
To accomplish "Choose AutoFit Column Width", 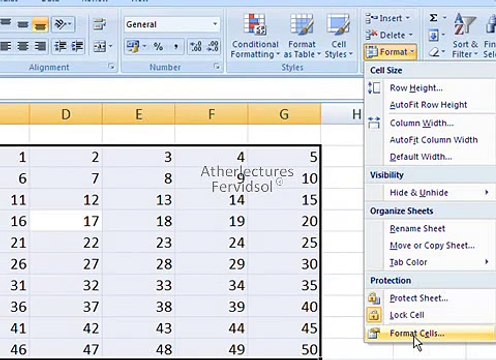I will (430, 140).
